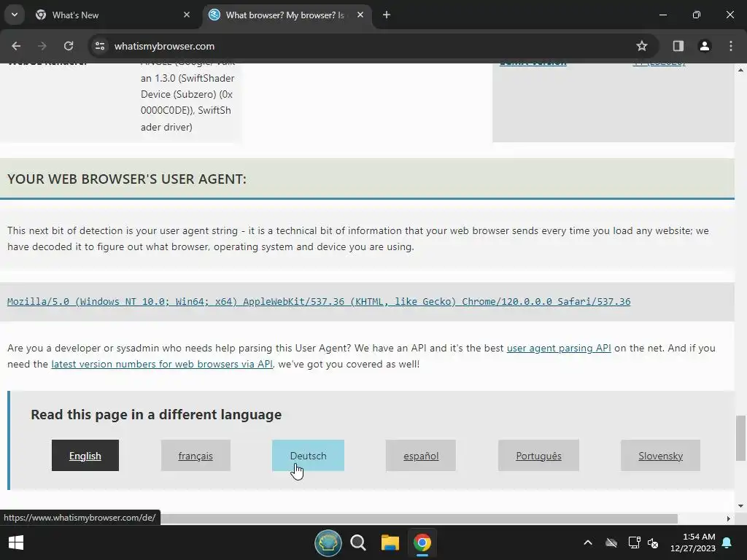Open the notifications bell icon
747x560 pixels.
click(x=727, y=542)
